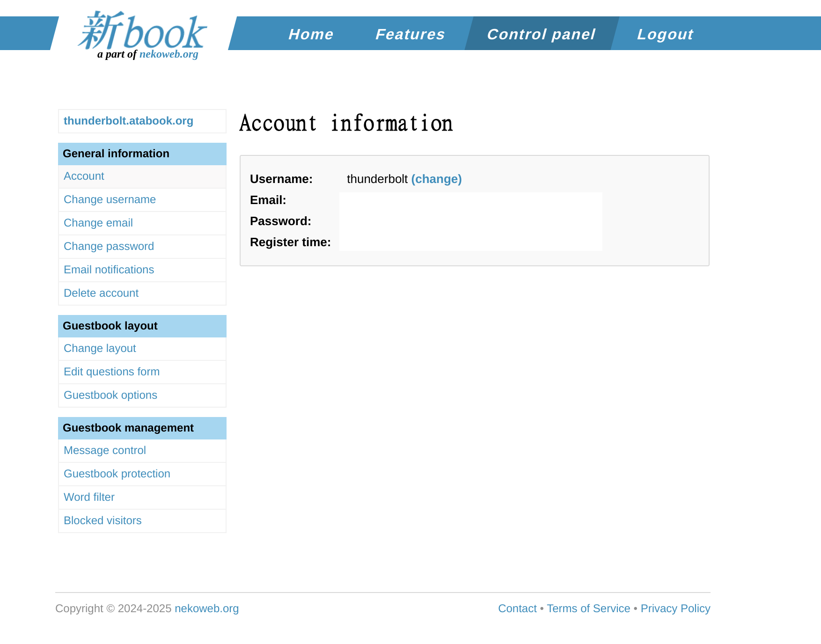
Task: Open the Change layout page
Action: tap(100, 349)
